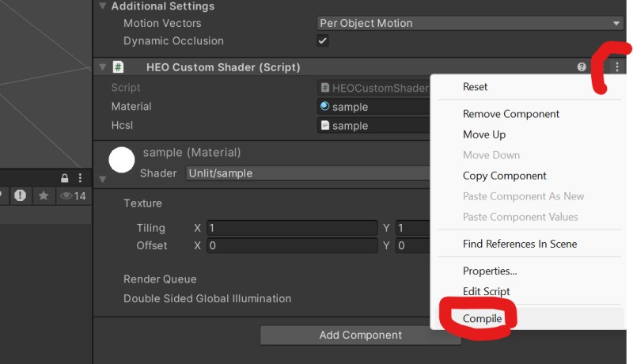The height and width of the screenshot is (364, 633).
Task: Open the left panel's three-dot options menu
Action: tap(81, 178)
